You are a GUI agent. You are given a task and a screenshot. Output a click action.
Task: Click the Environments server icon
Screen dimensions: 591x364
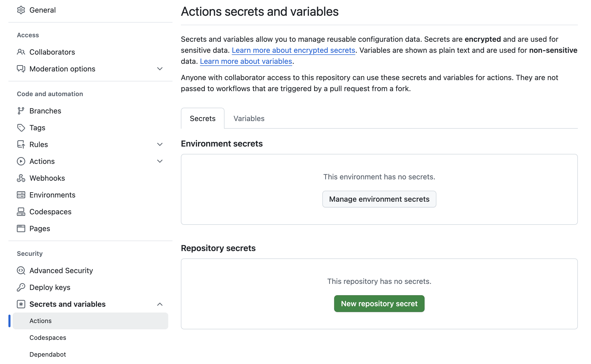(x=21, y=195)
